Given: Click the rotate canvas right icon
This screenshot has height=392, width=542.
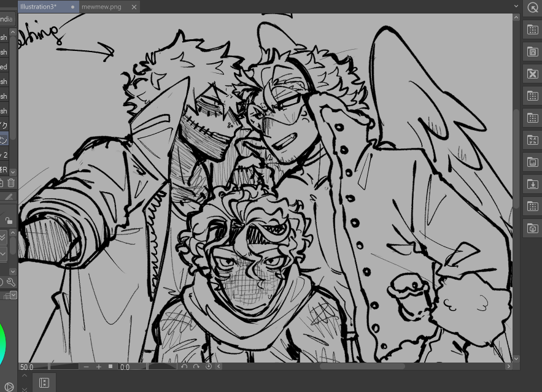Looking at the screenshot, I should click(196, 366).
